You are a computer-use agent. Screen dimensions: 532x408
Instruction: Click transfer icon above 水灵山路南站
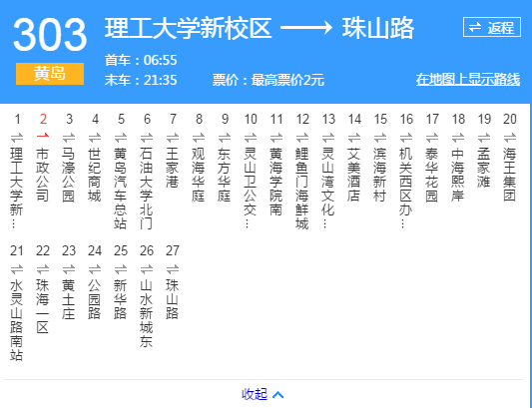pyautogui.click(x=17, y=269)
